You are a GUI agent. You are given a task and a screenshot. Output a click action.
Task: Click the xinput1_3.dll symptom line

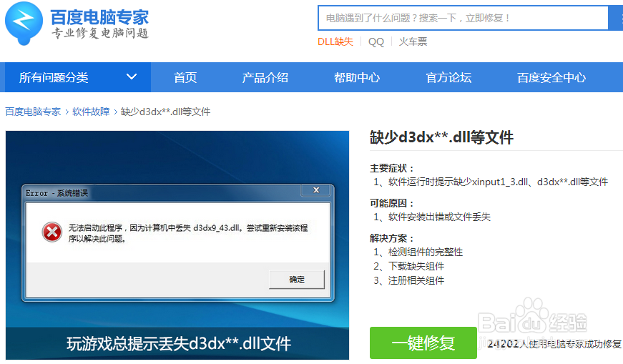click(x=491, y=182)
